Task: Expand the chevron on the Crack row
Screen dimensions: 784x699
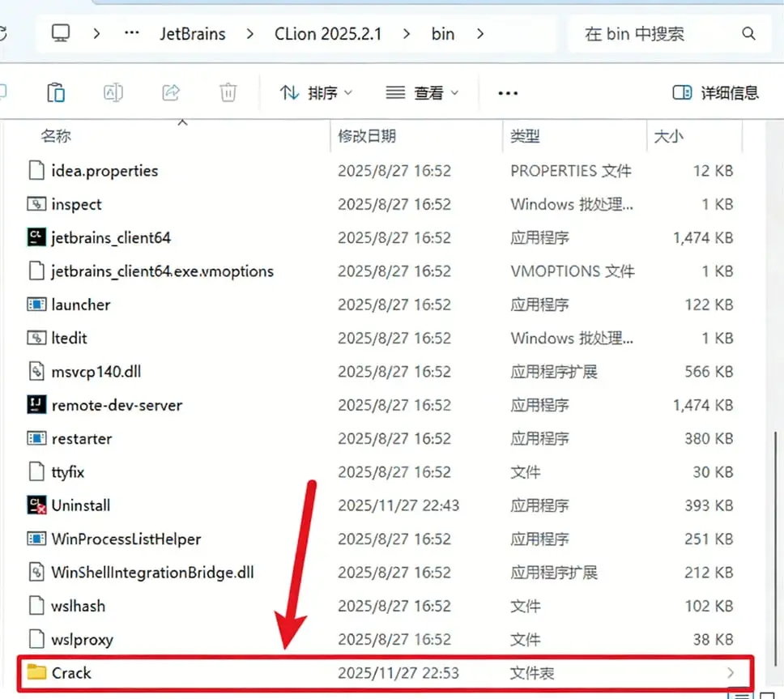Action: (731, 672)
